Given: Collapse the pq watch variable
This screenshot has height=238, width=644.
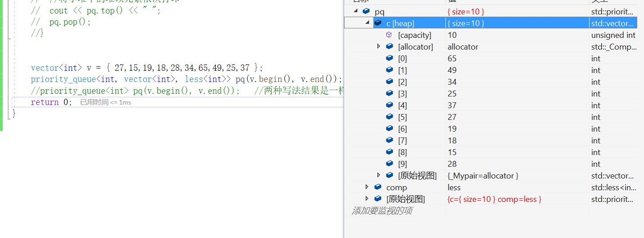Looking at the screenshot, I should coord(355,11).
